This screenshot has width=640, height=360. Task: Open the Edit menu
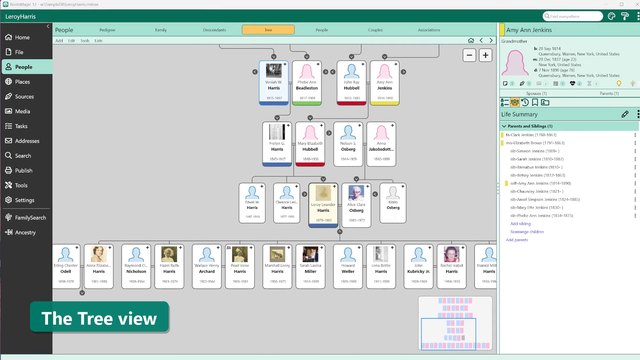pos(71,41)
